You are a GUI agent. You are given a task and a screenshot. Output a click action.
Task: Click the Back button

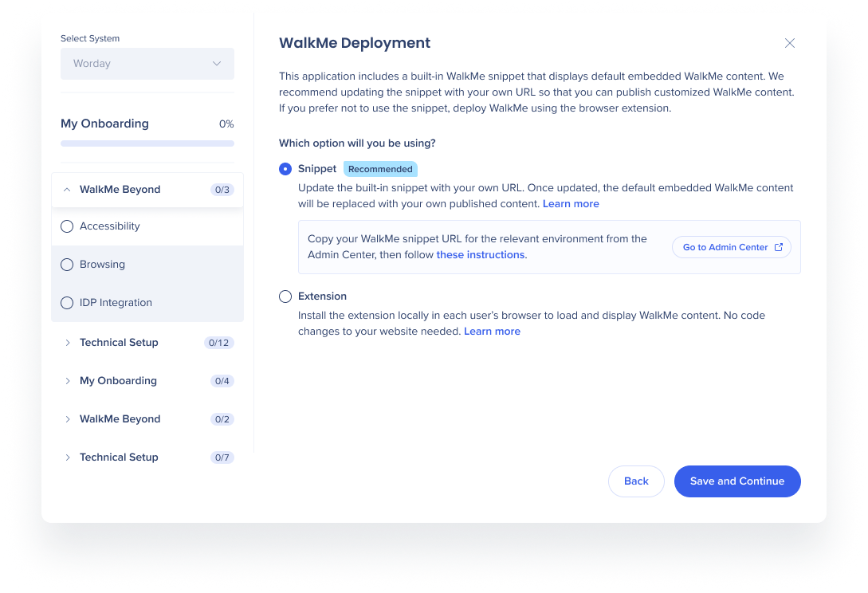(x=636, y=481)
